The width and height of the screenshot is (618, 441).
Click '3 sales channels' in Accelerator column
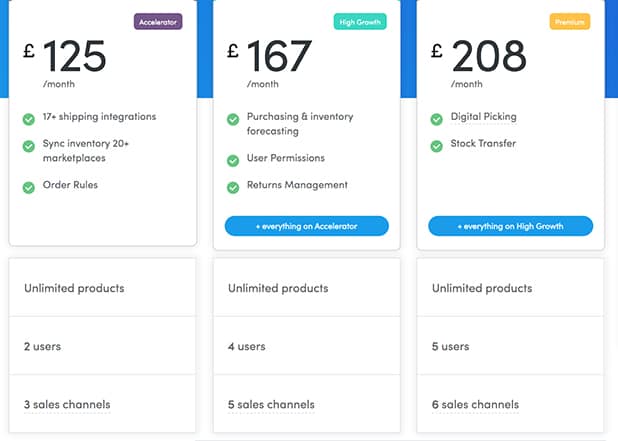coord(67,405)
